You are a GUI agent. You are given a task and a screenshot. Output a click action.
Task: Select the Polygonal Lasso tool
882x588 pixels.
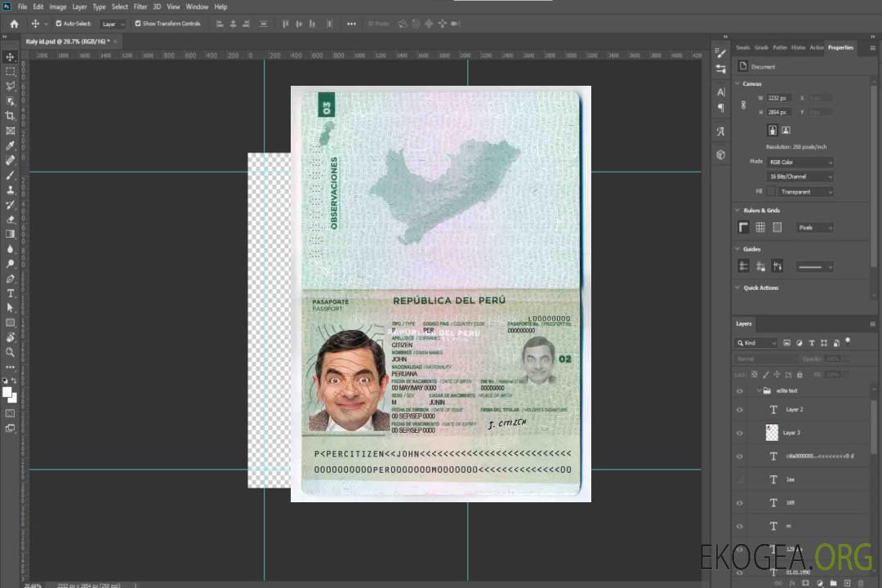[x=10, y=86]
